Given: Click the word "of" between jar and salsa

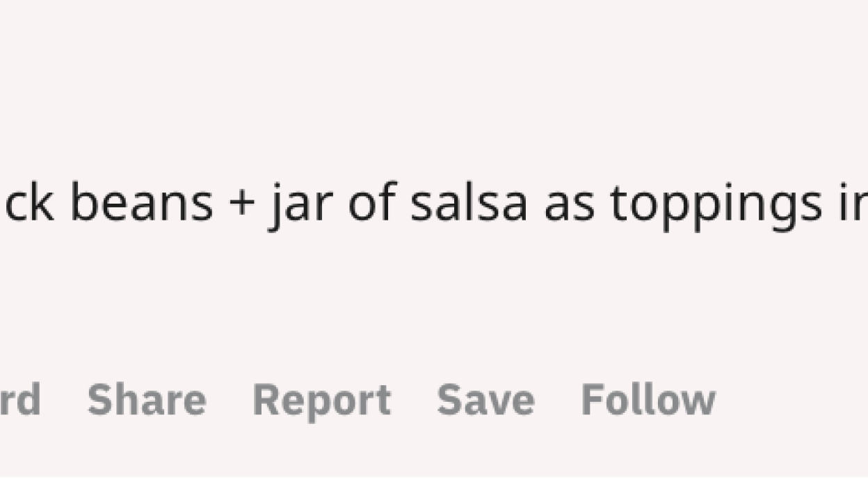Looking at the screenshot, I should coord(371,204).
